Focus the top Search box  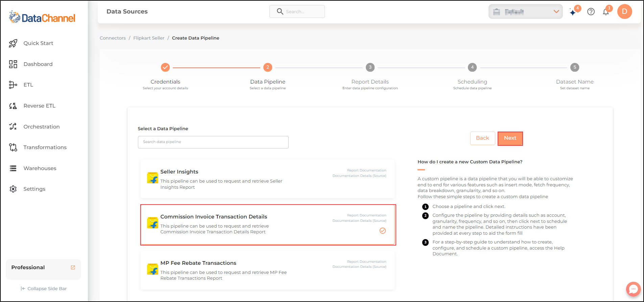pos(297,11)
